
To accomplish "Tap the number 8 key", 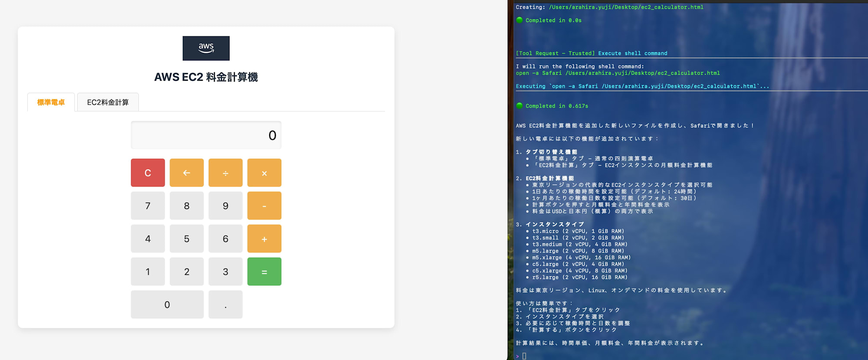I will [x=187, y=206].
